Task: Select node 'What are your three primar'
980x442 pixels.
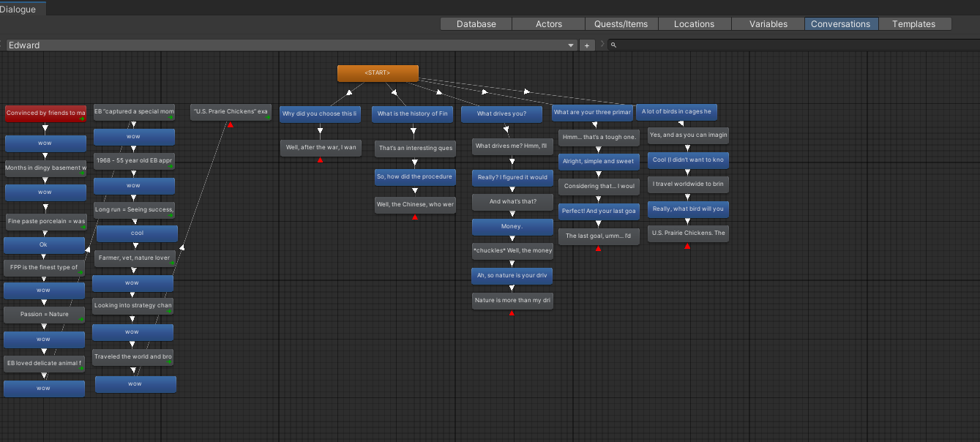Action: [x=592, y=113]
